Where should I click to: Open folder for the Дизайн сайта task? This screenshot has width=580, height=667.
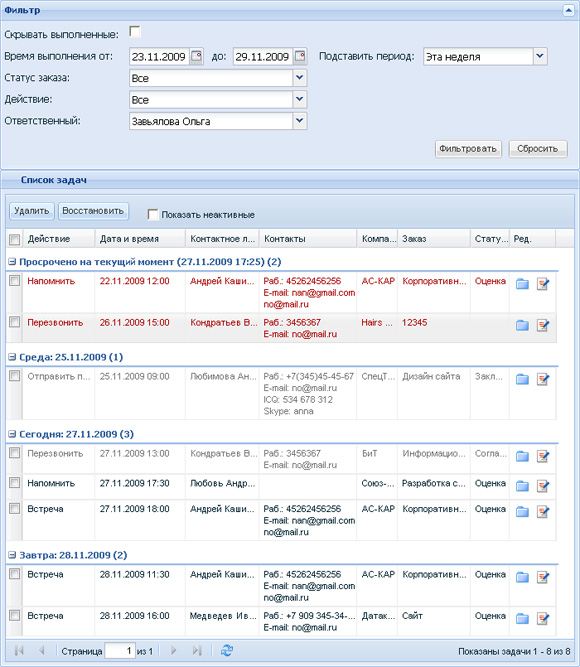[522, 379]
